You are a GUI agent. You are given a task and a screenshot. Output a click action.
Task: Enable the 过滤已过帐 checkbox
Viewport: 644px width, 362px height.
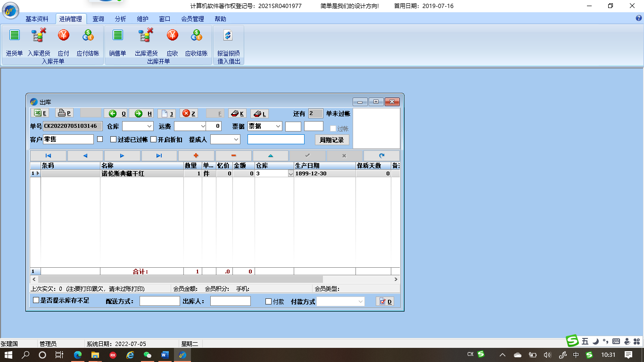click(x=113, y=140)
